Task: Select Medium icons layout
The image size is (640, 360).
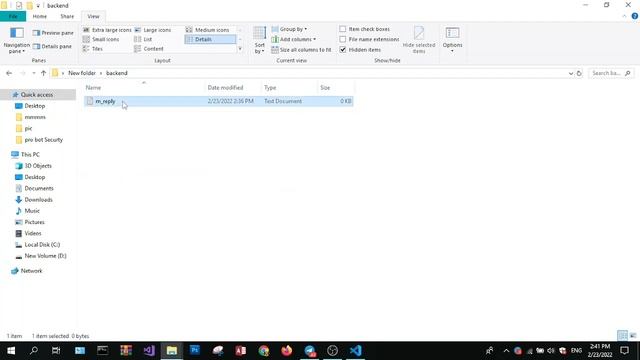Action: click(x=207, y=30)
